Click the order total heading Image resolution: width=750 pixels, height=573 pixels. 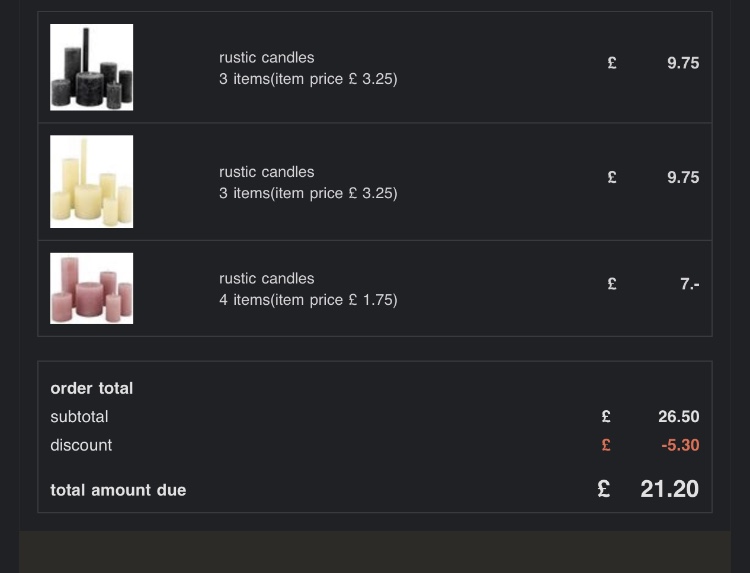(92, 388)
